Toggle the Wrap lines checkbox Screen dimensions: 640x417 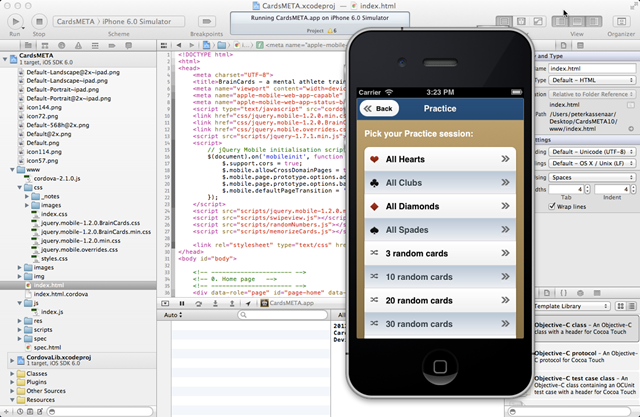(552, 206)
